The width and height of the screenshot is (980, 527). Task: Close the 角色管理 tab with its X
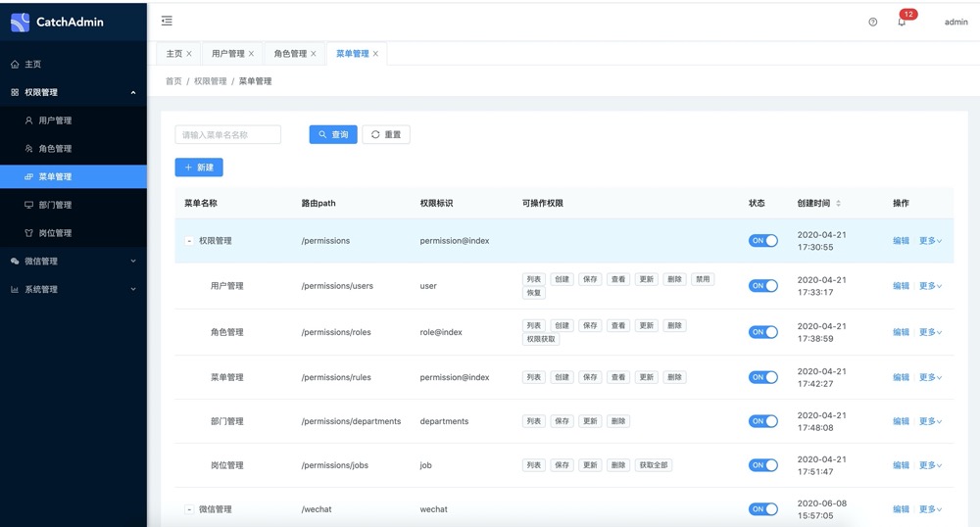coord(314,54)
